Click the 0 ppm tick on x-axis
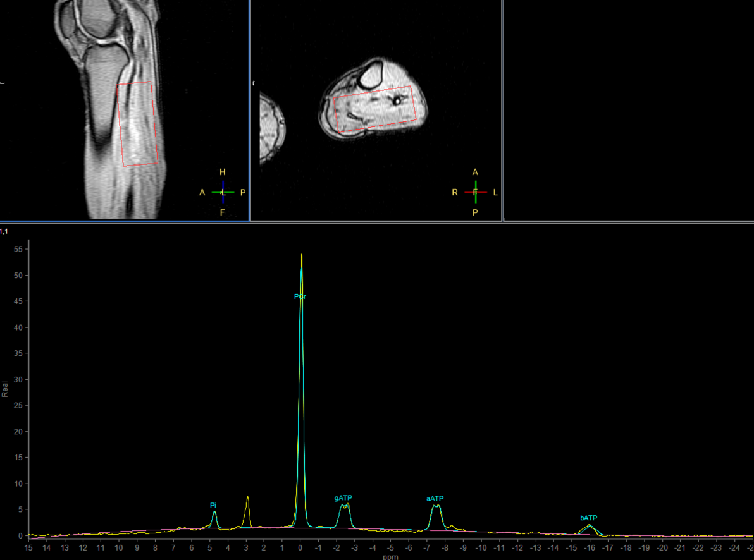 [x=300, y=546]
